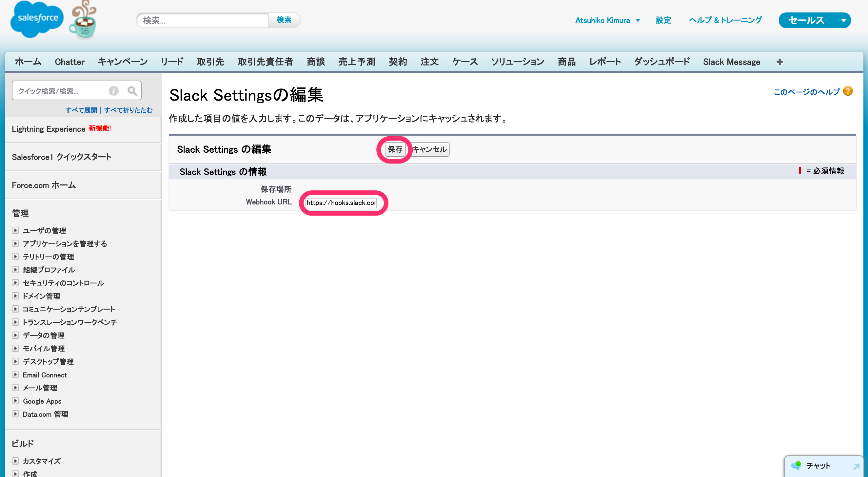
Task: Expand モバイル管理 arrow
Action: (x=15, y=349)
